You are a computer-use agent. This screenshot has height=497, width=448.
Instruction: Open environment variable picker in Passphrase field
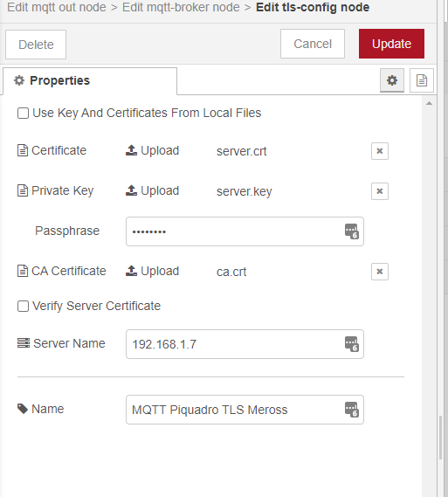[352, 231]
